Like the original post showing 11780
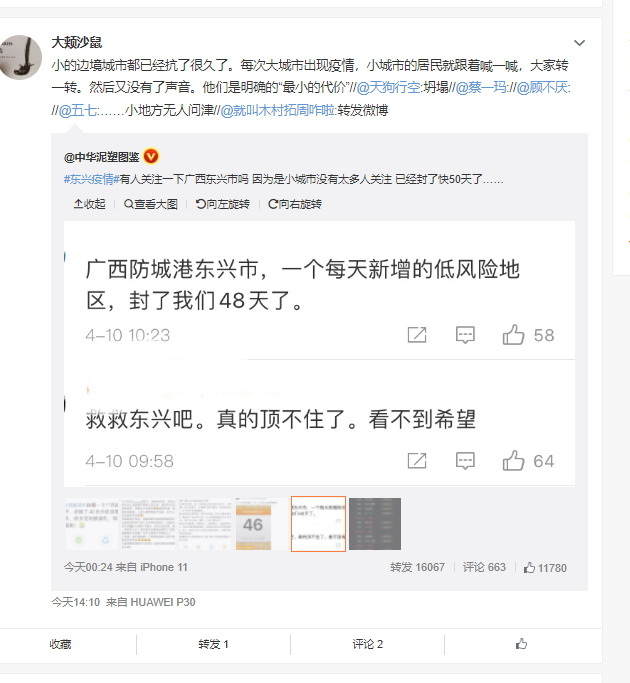 [x=545, y=568]
